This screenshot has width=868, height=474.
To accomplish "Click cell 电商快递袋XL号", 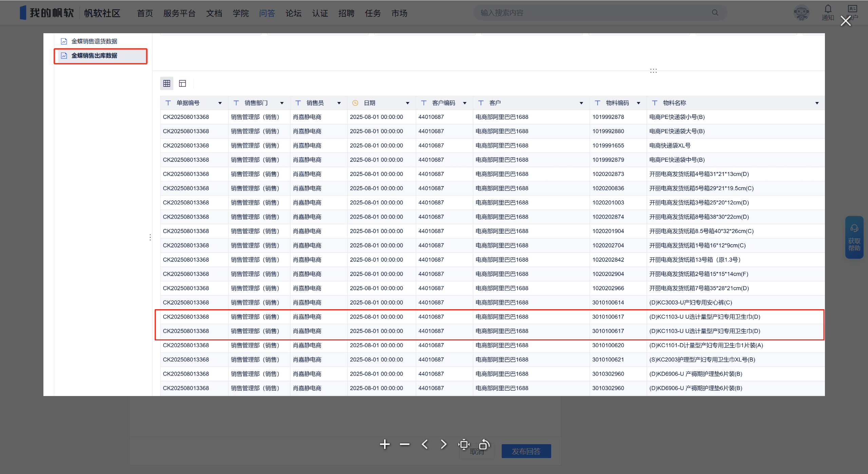I will (x=670, y=145).
